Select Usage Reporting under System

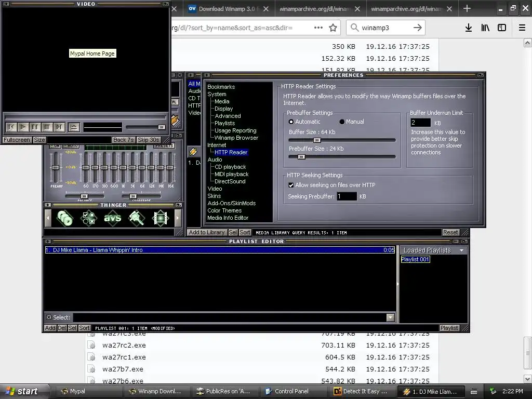235,130
